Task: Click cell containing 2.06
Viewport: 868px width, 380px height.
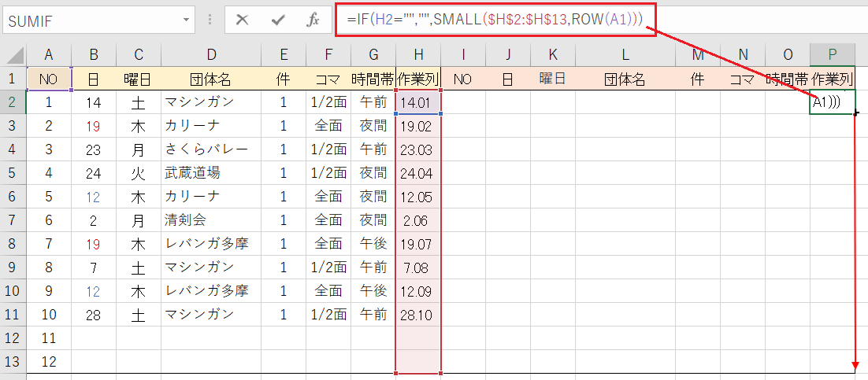Action: (418, 220)
